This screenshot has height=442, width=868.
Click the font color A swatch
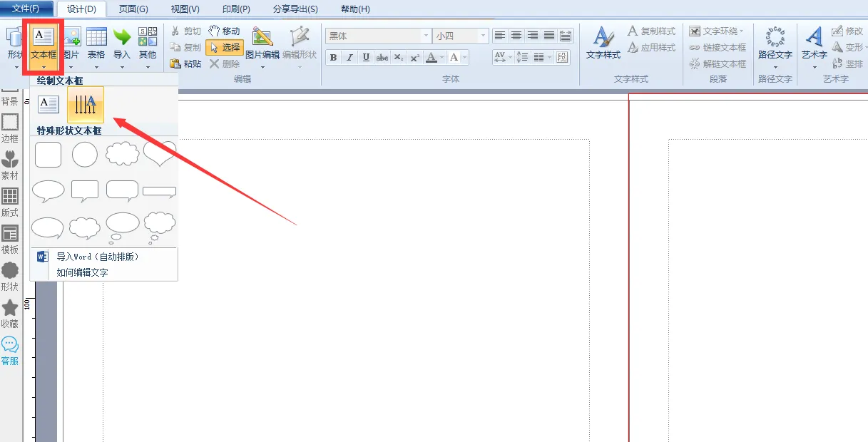click(x=431, y=58)
